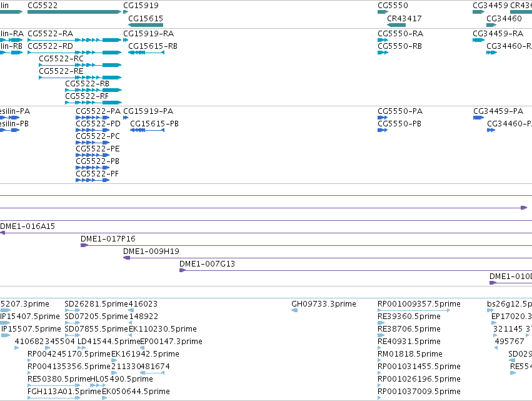Click BAC clone DME1-009H19 label
The width and height of the screenshot is (532, 401).
[151, 251]
